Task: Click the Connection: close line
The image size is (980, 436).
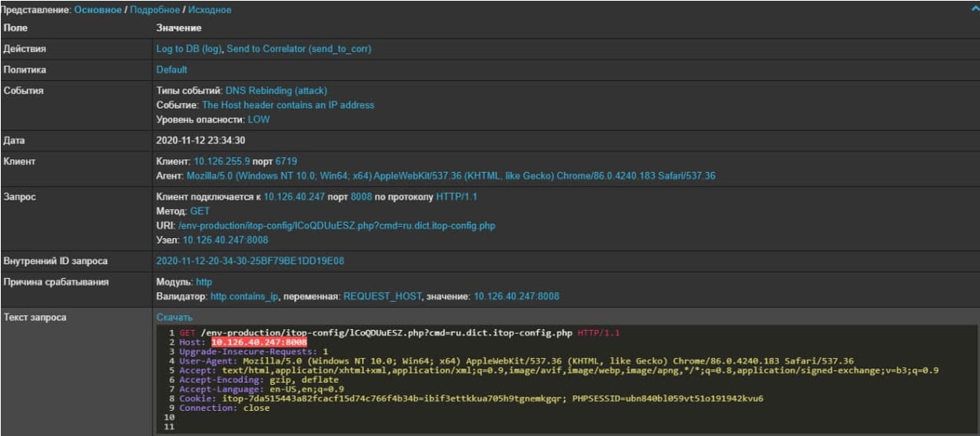Action: pyautogui.click(x=224, y=408)
